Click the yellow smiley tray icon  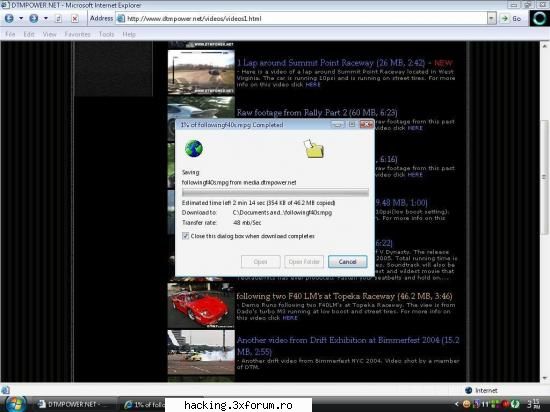click(467, 404)
